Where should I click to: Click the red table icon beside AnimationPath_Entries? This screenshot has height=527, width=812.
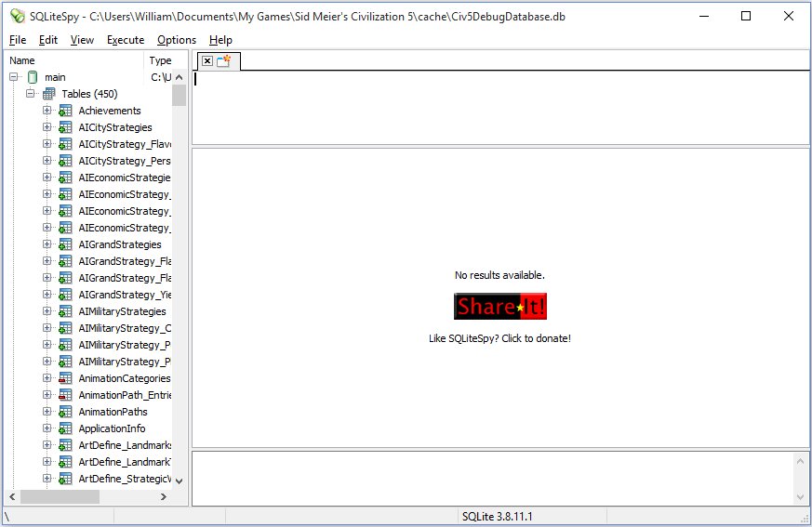tap(65, 395)
